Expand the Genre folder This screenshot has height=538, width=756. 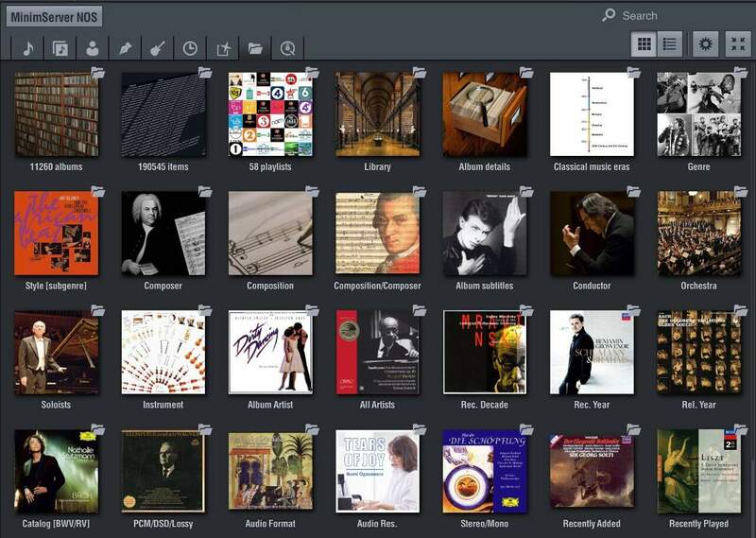tap(698, 114)
